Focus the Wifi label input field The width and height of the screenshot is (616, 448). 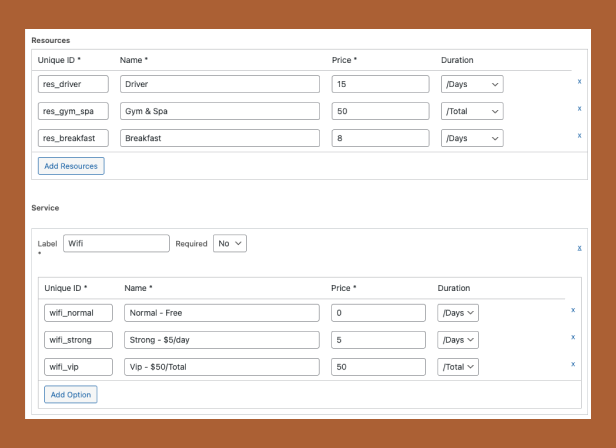[116, 243]
